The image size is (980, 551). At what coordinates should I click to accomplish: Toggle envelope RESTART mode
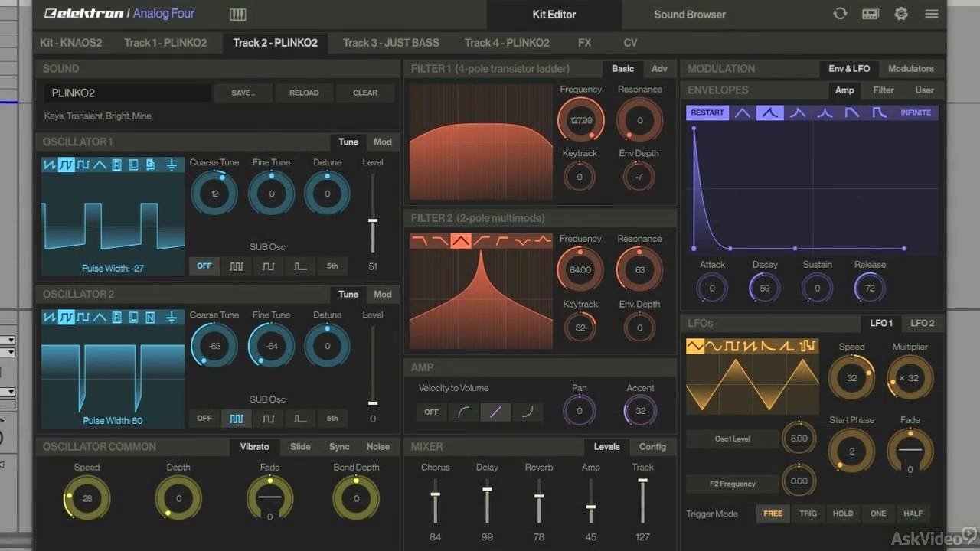click(x=707, y=112)
